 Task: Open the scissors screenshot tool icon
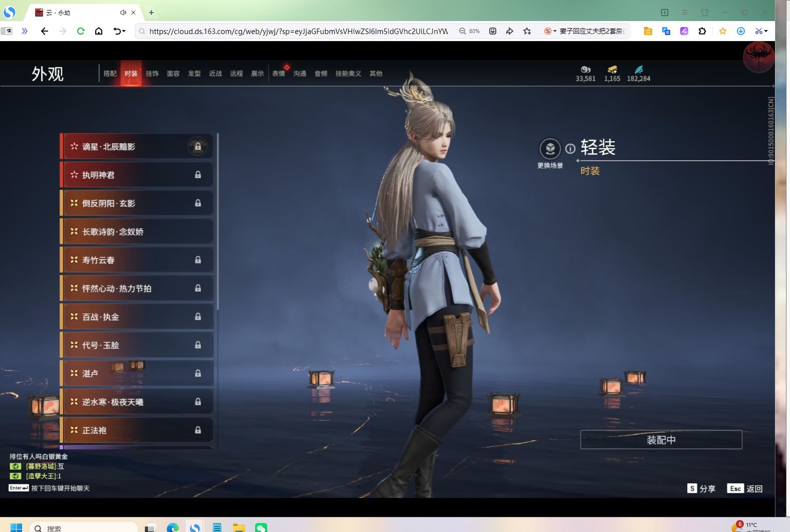[x=758, y=31]
